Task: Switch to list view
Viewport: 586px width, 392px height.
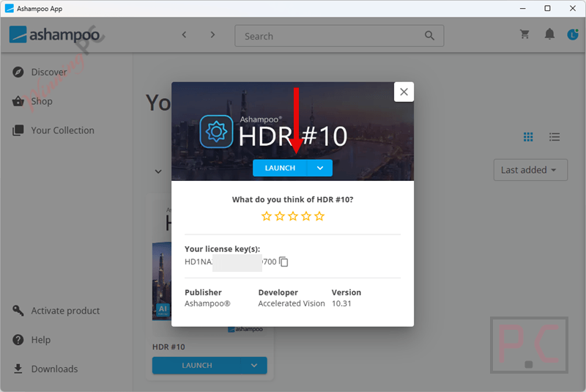Action: pyautogui.click(x=555, y=137)
